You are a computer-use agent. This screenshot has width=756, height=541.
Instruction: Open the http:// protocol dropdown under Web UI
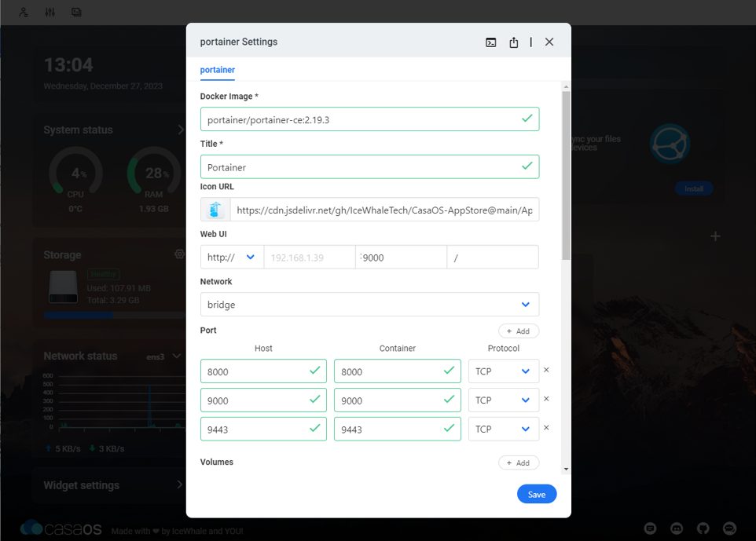click(231, 257)
